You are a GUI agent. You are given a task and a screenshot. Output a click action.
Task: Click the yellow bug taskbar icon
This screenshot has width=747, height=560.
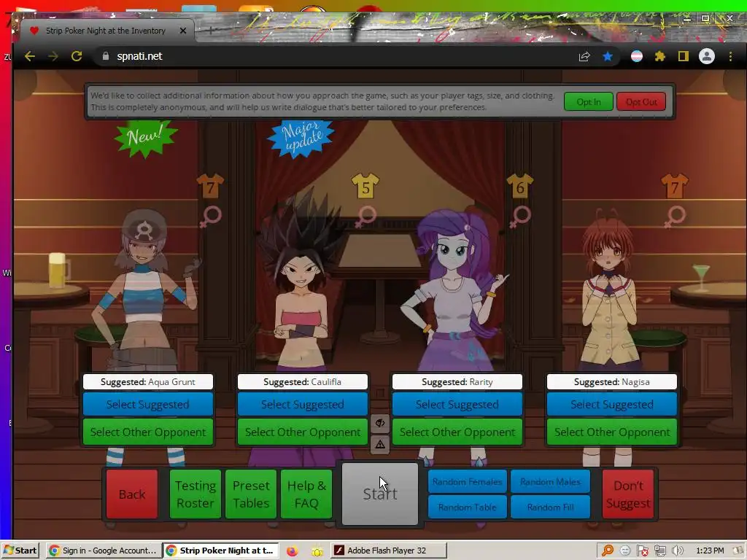[x=317, y=551]
